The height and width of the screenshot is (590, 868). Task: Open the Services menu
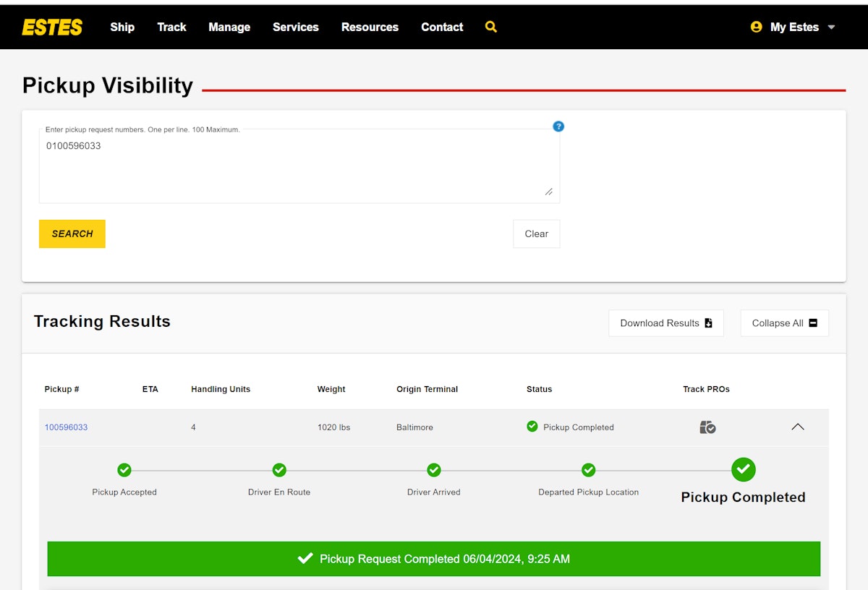(x=295, y=27)
